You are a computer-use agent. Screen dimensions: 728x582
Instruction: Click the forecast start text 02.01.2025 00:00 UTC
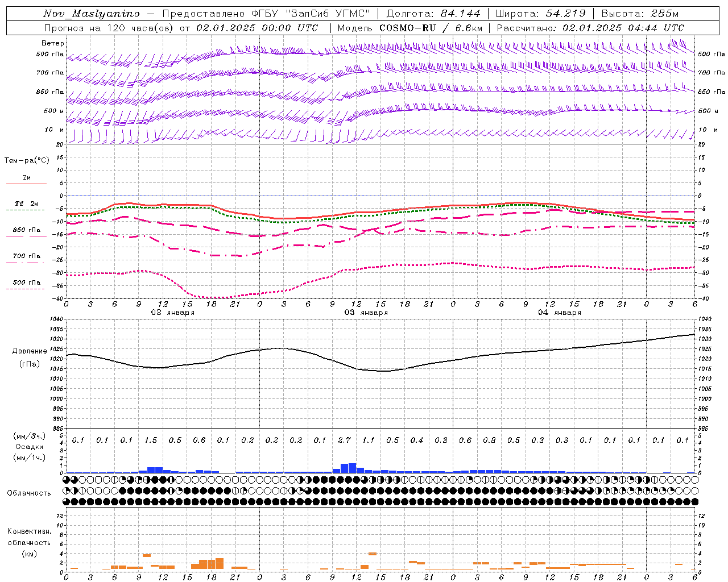(257, 28)
